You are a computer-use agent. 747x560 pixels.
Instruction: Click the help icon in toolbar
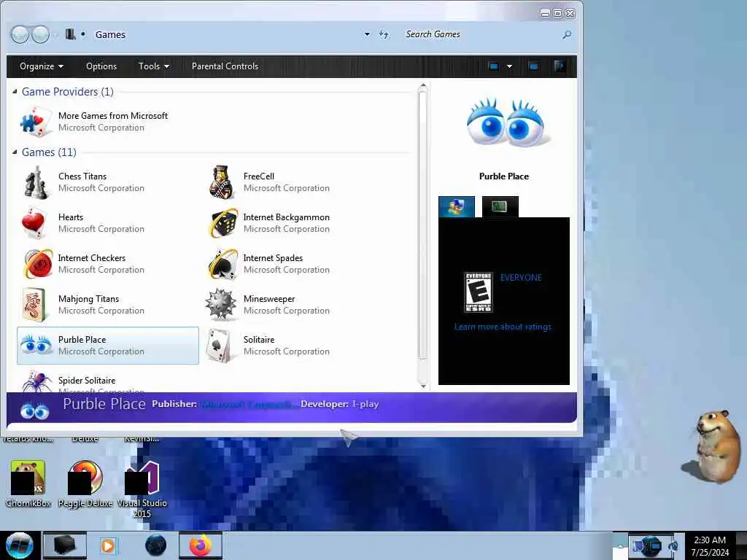coord(560,66)
